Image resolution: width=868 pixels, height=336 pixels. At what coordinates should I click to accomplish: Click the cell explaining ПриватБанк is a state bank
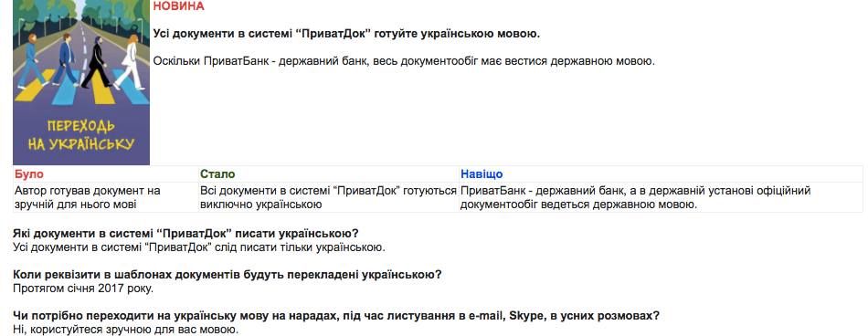coord(661,197)
